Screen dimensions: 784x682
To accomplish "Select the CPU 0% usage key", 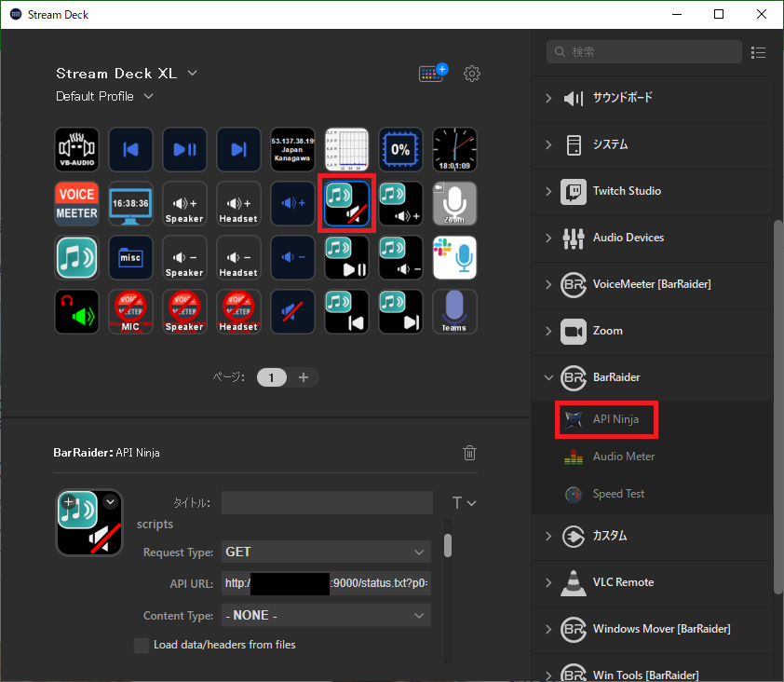I will click(400, 150).
